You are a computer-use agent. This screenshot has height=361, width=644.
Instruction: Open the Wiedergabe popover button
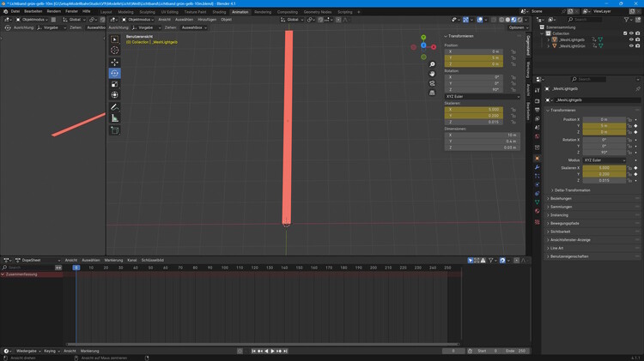tap(28, 352)
